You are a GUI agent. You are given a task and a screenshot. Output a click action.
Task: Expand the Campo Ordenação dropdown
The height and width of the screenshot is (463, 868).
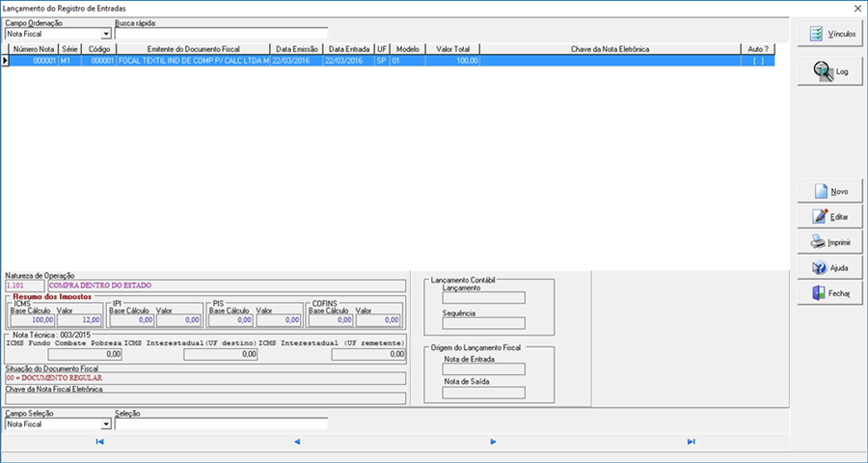pos(106,35)
